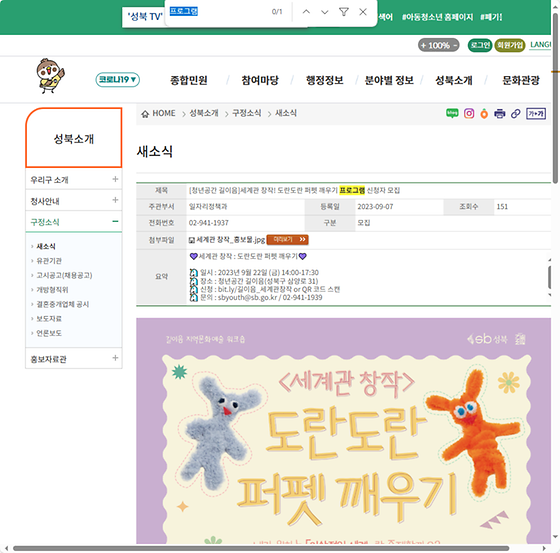Share to Naver blog icon
The width and height of the screenshot is (560, 553).
point(452,114)
